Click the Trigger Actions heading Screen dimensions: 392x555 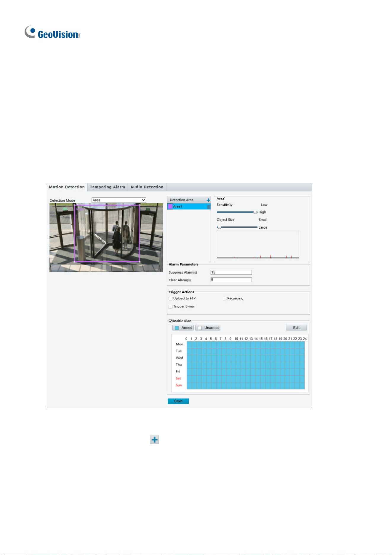(181, 292)
